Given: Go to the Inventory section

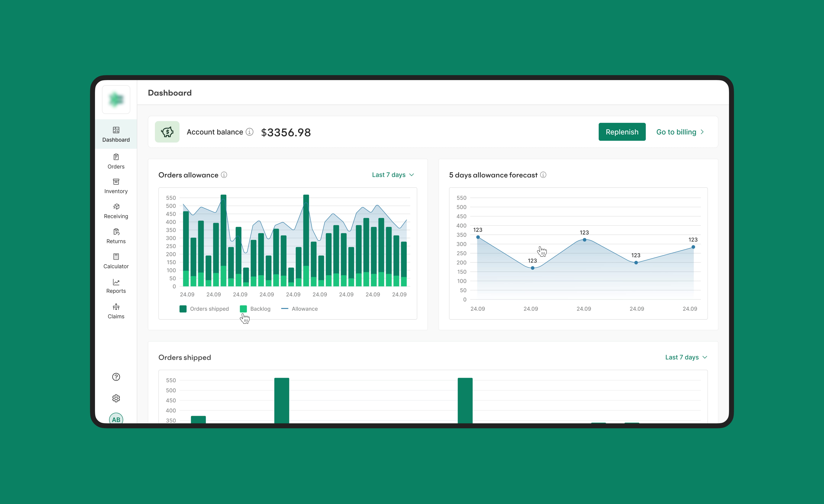Looking at the screenshot, I should 116,186.
